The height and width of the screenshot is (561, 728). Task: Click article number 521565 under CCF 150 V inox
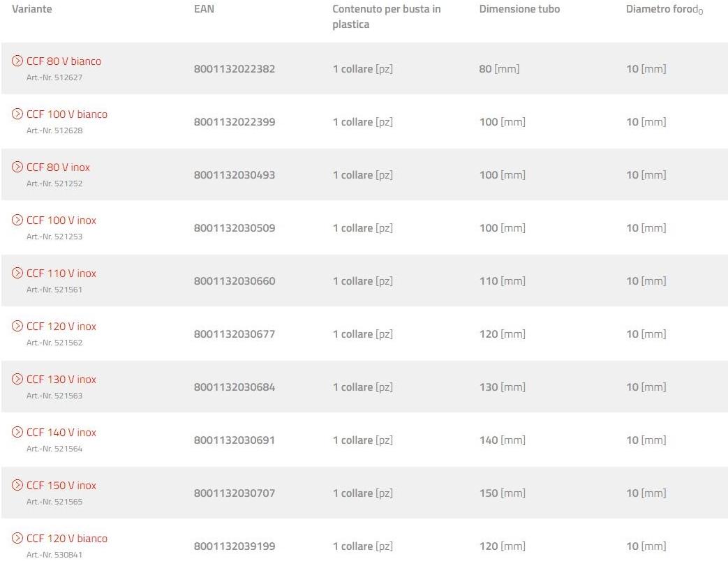point(54,502)
